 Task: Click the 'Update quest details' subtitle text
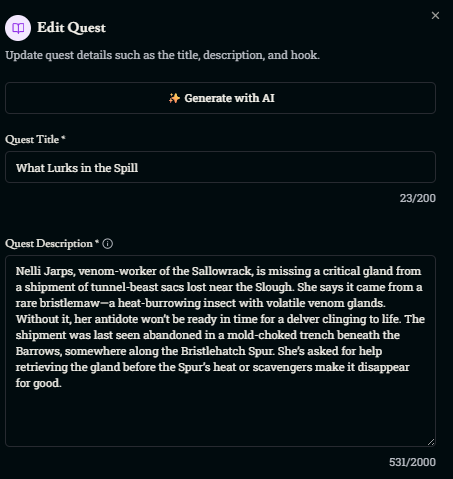[162, 55]
